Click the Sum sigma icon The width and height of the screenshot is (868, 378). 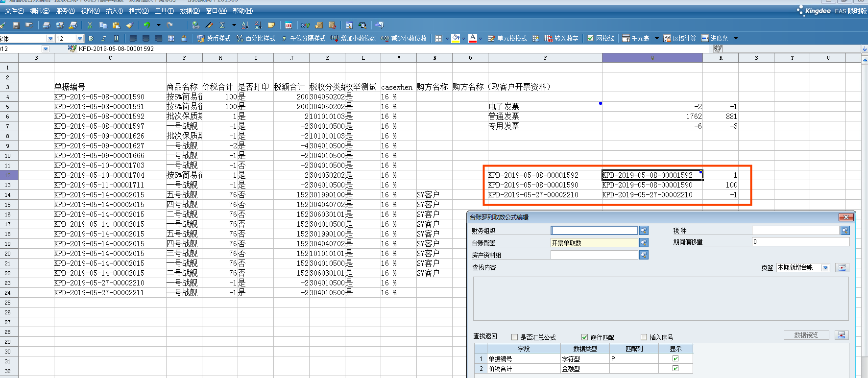click(222, 25)
